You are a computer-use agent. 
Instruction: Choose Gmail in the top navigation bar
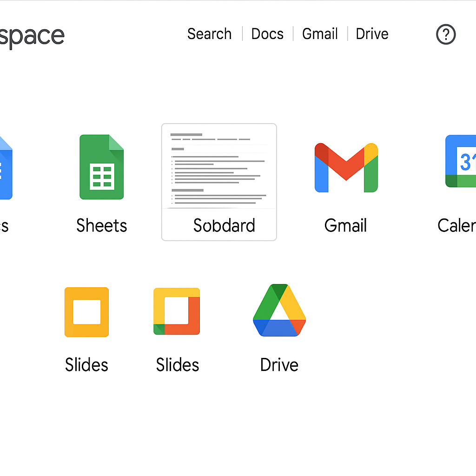click(x=320, y=34)
